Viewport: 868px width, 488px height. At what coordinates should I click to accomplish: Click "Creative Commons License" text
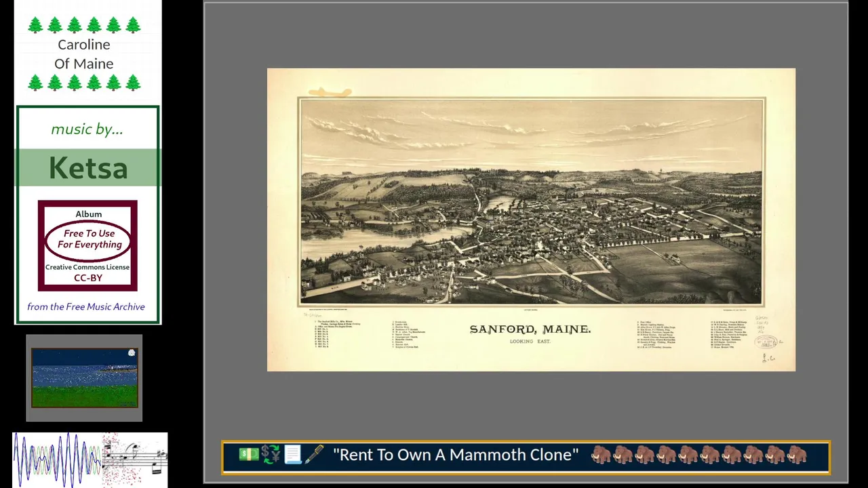(x=87, y=268)
